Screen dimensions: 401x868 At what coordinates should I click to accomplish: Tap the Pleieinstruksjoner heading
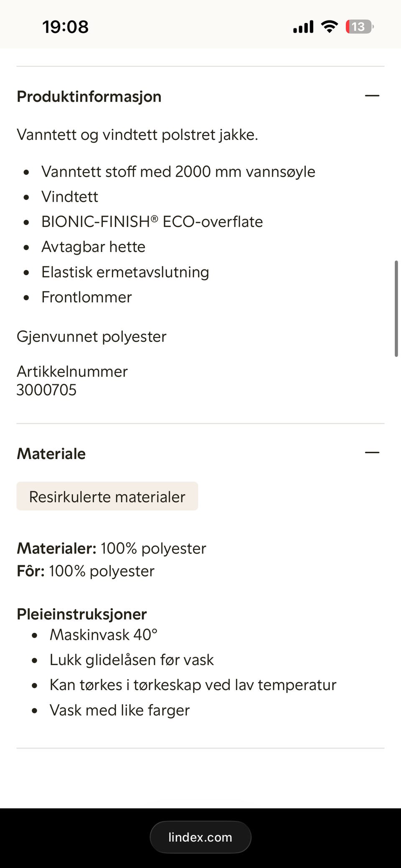coord(81,614)
